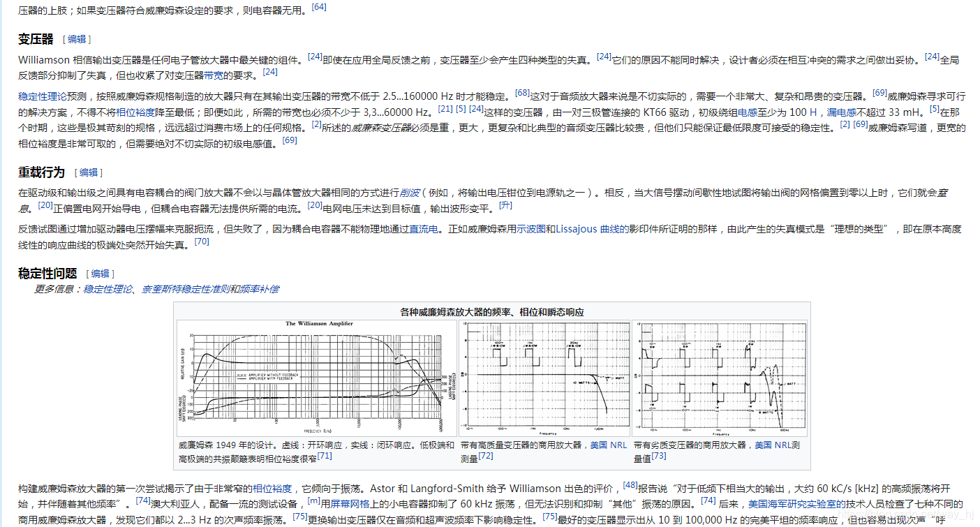Open citation [73] in the right graph caption
Viewport: 980px width, 527px height.
(659, 456)
